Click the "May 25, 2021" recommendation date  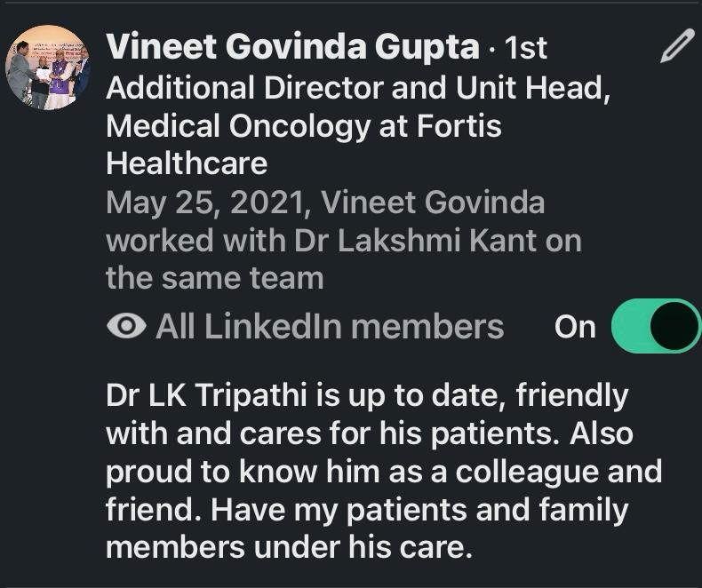[x=207, y=203]
